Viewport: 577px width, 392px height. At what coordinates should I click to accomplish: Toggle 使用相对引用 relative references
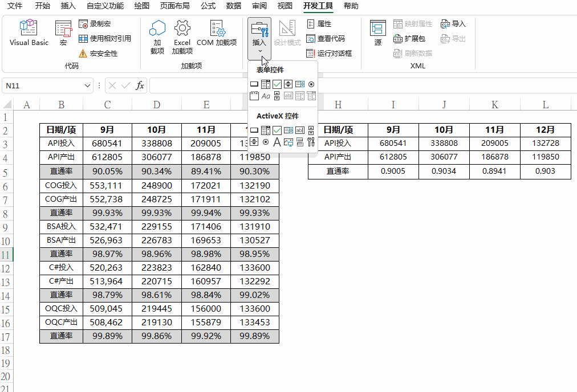(x=105, y=39)
